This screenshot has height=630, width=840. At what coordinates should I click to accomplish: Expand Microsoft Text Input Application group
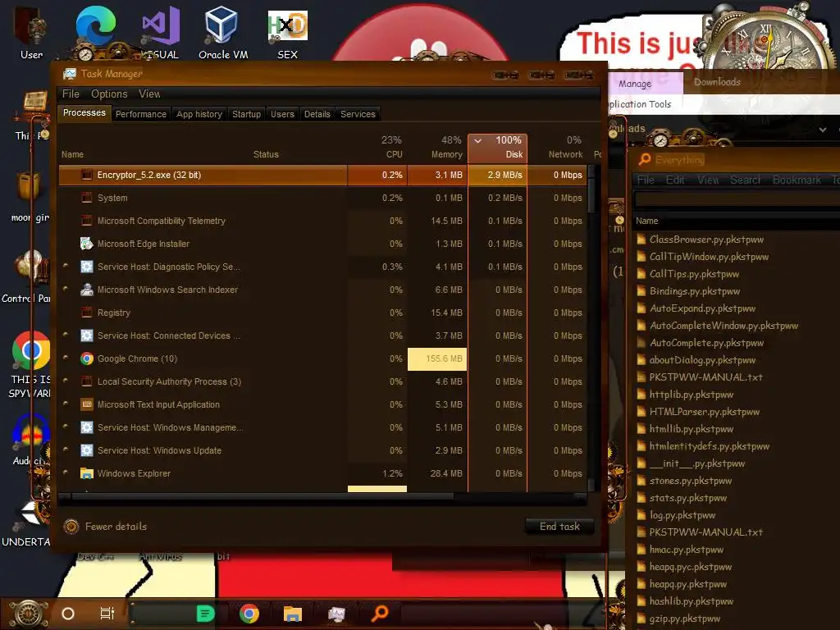click(66, 404)
